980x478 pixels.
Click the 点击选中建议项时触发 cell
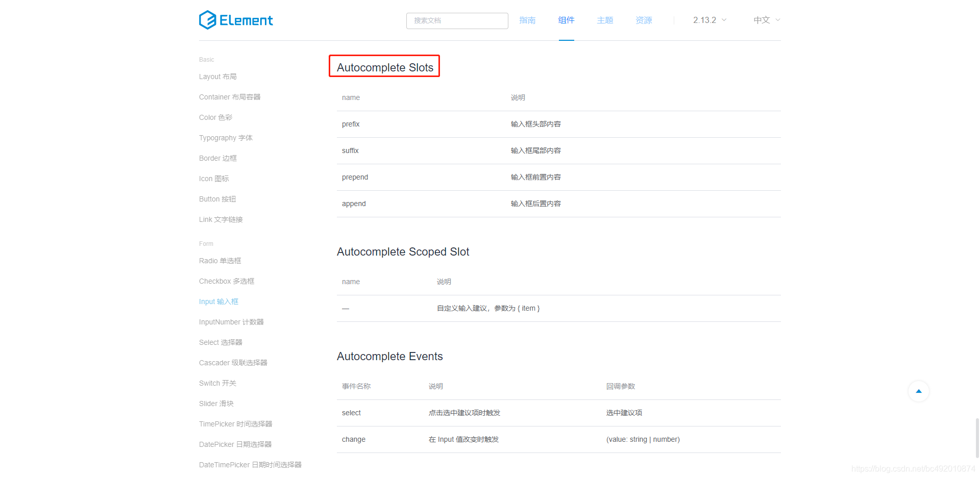(x=464, y=413)
